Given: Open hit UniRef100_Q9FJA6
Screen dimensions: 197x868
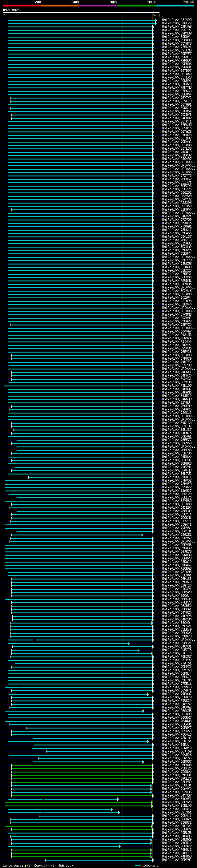Looking at the screenshot, I should pyautogui.click(x=177, y=27).
